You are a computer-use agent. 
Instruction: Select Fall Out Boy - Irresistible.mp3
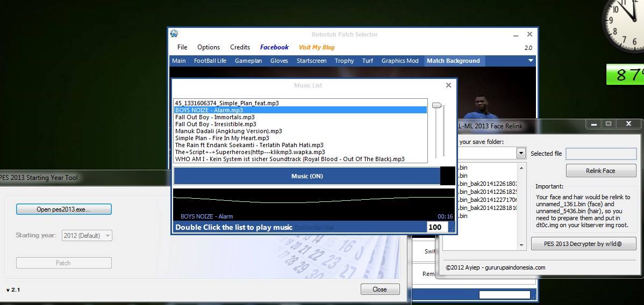(300, 124)
